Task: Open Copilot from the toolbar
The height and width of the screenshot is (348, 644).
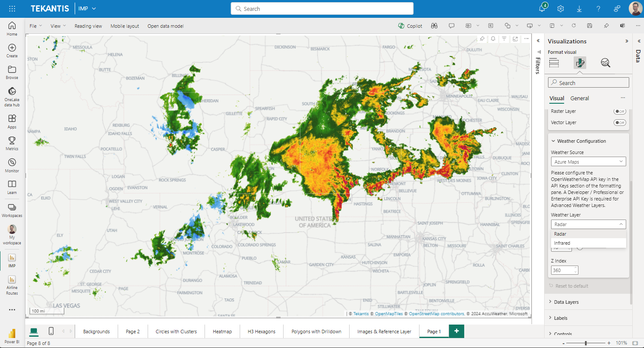Action: pyautogui.click(x=410, y=26)
